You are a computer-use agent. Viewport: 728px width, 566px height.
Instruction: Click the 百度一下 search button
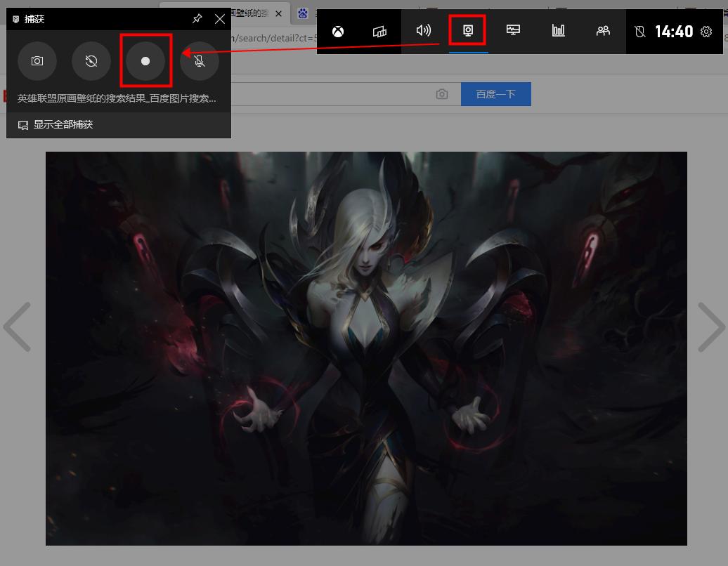click(496, 94)
